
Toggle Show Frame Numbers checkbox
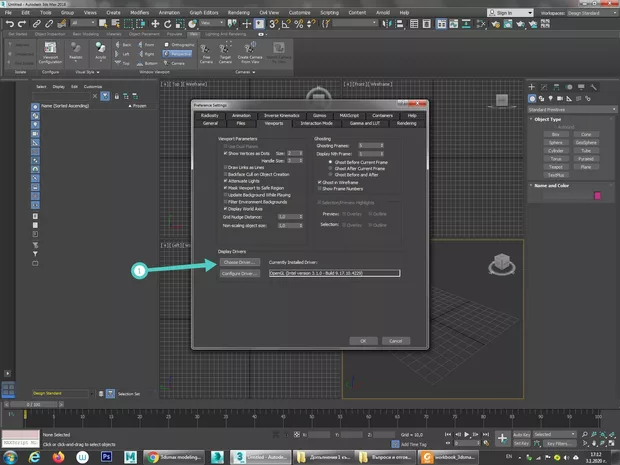point(319,187)
